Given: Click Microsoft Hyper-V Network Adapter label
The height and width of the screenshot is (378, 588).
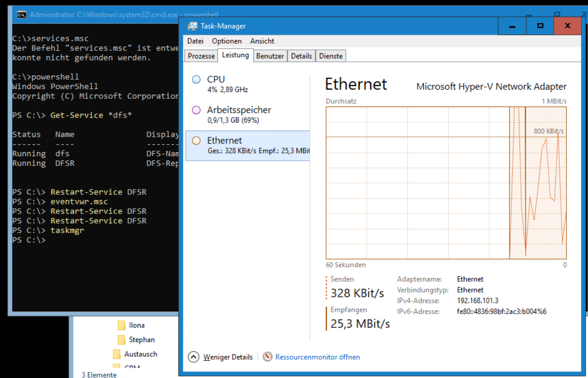Looking at the screenshot, I should 492,87.
